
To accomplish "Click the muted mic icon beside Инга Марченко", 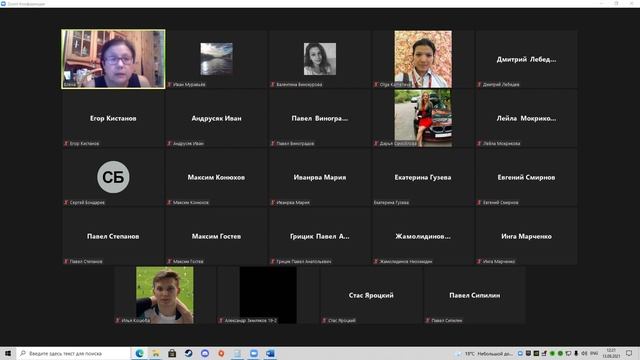I will [479, 261].
